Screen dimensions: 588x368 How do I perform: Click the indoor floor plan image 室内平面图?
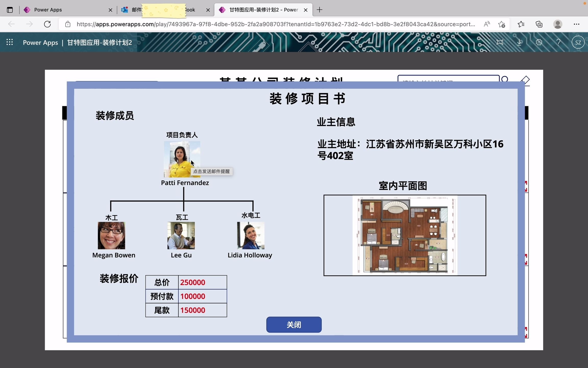click(405, 235)
